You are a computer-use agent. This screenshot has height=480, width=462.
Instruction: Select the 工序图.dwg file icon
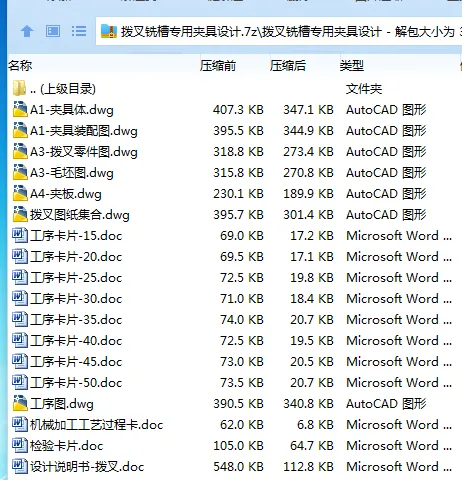20,403
